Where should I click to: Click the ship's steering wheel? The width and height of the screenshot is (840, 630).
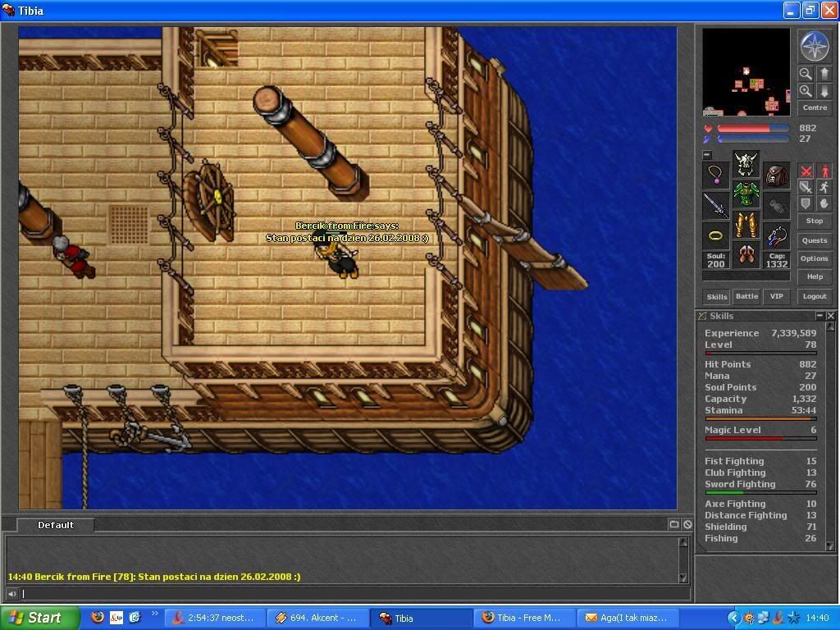coord(210,199)
